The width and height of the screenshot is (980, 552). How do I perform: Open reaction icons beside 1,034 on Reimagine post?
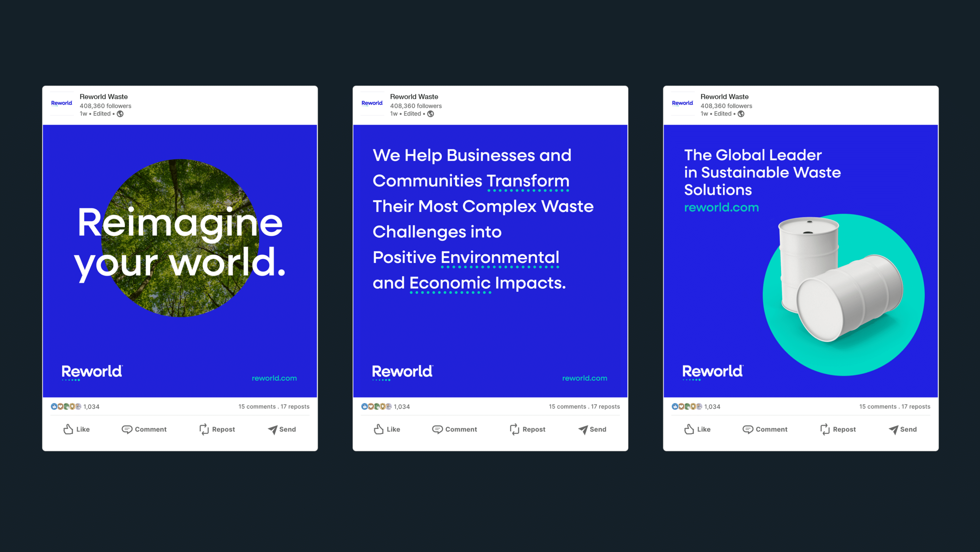tap(66, 407)
